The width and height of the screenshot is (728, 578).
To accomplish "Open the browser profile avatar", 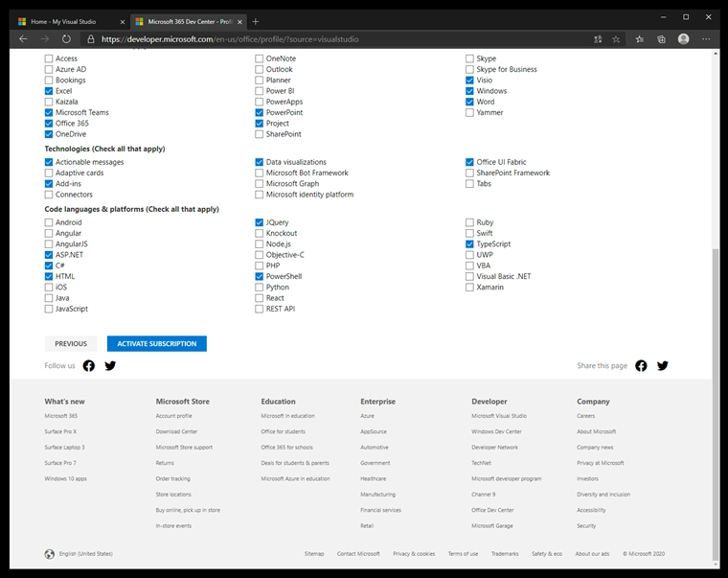I will click(683, 39).
